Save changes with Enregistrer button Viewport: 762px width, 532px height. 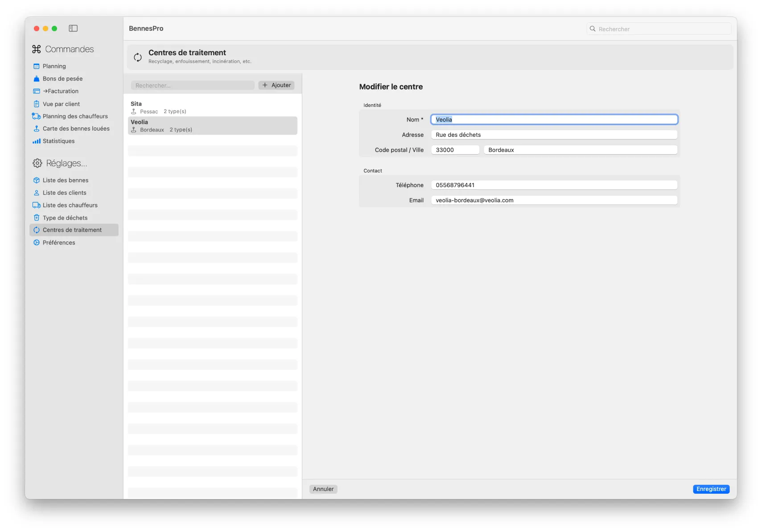pyautogui.click(x=711, y=489)
